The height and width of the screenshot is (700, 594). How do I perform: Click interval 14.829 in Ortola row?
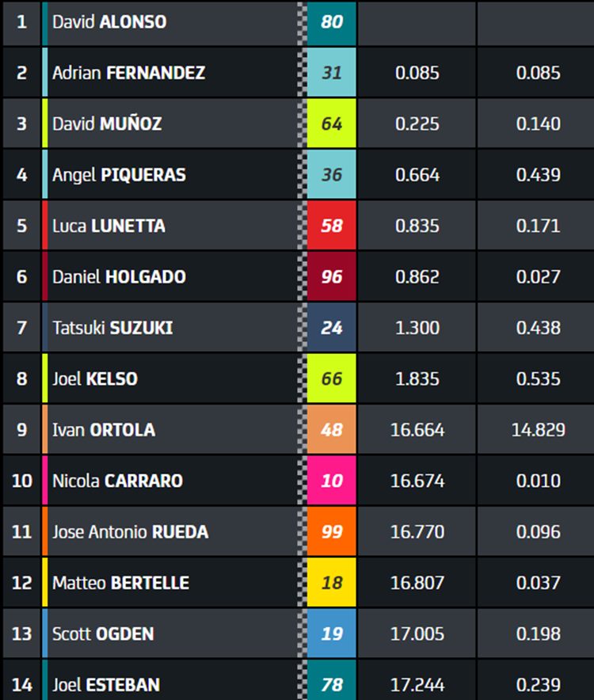[x=539, y=430]
